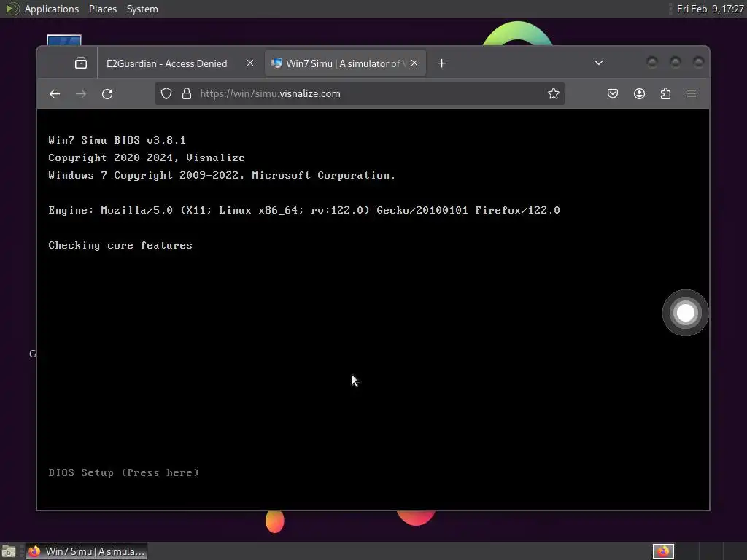Click the 'Copyright 2020-2024, Visnalize' line
This screenshot has width=747, height=560.
(x=146, y=157)
